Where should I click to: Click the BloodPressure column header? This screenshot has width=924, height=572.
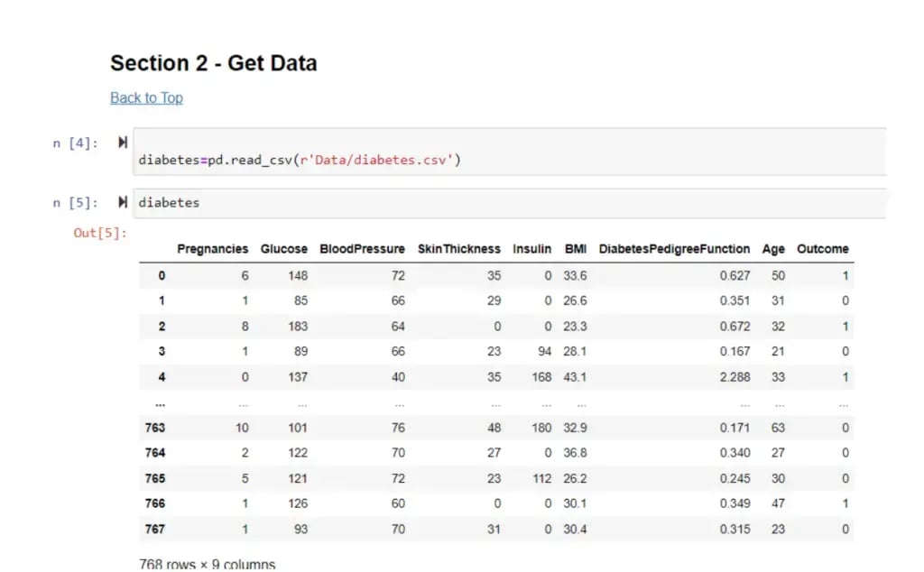362,249
